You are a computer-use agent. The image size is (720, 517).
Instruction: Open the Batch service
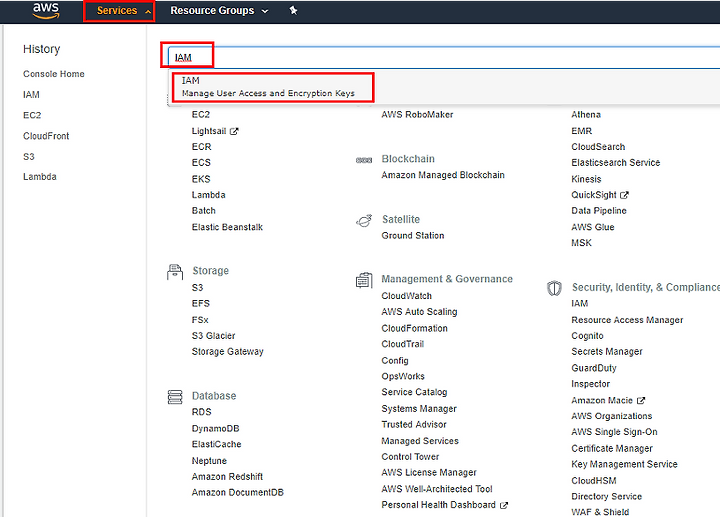click(203, 211)
